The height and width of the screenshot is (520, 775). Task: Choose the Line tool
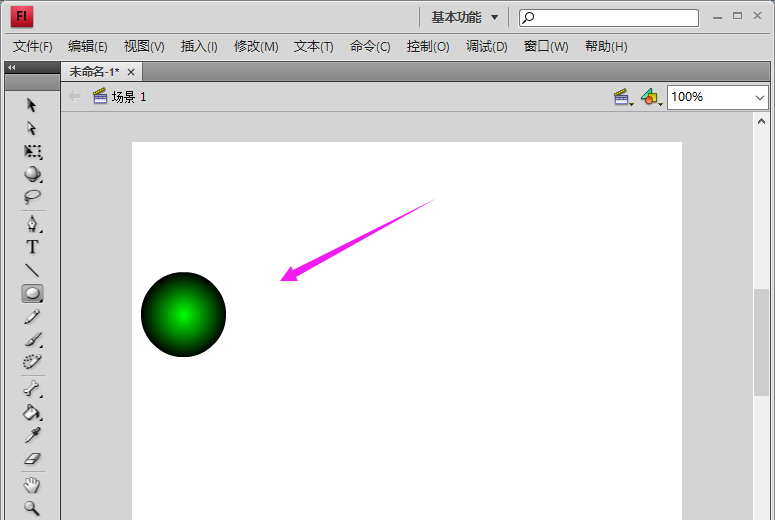click(x=32, y=270)
